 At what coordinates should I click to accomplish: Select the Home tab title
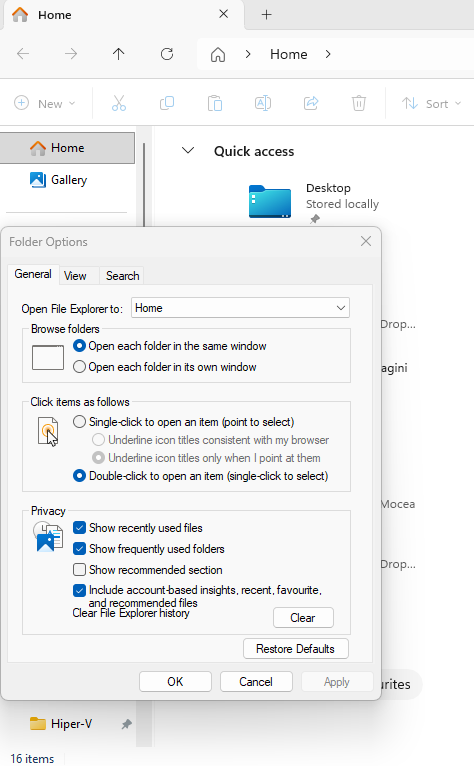[x=55, y=15]
